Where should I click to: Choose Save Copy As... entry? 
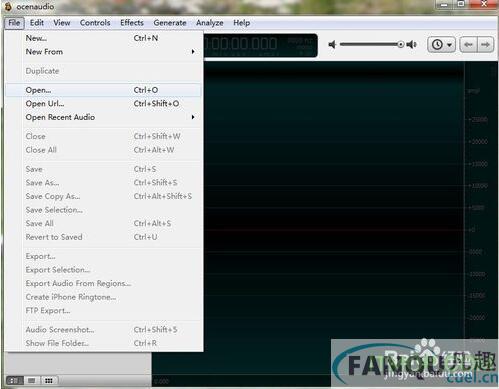point(103,196)
